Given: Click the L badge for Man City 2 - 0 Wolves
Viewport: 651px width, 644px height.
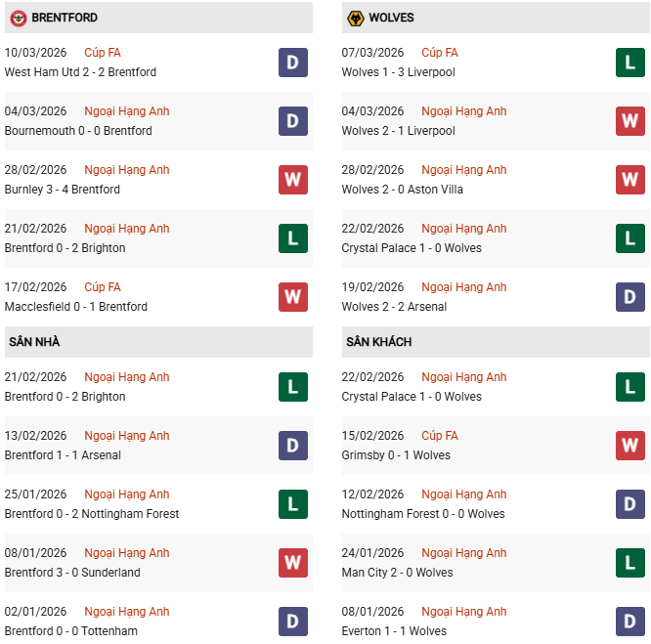Looking at the screenshot, I should [x=629, y=563].
